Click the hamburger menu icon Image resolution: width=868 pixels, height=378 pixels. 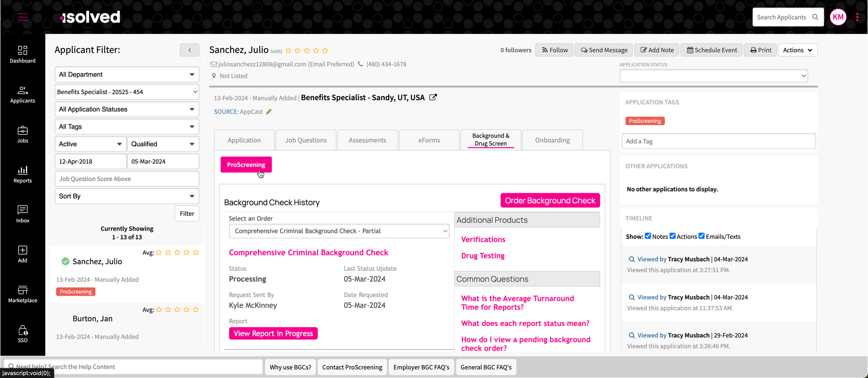pyautogui.click(x=23, y=17)
